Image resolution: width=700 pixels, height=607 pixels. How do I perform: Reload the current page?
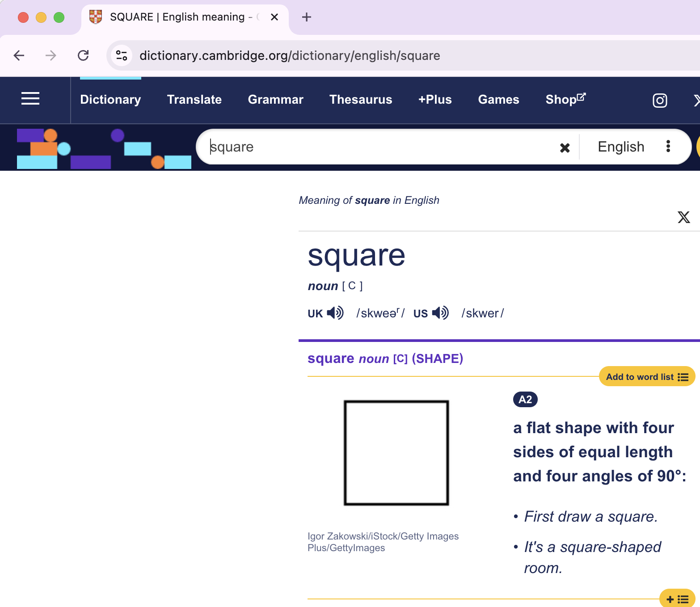[x=84, y=55]
